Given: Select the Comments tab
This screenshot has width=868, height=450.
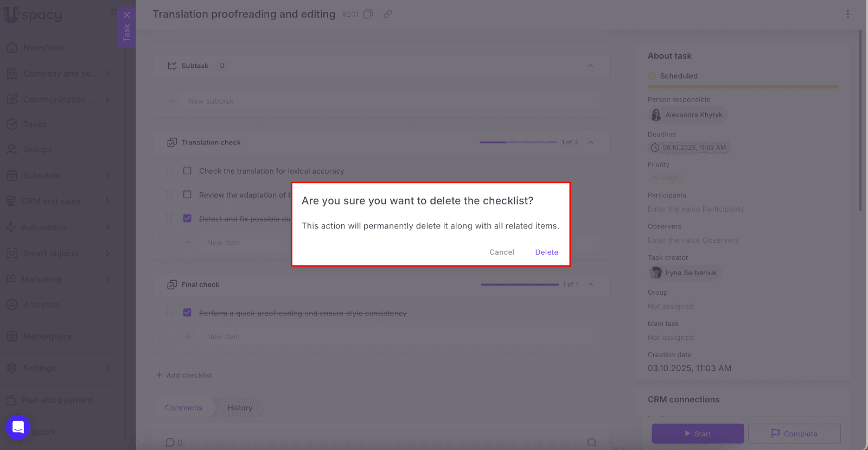Looking at the screenshot, I should click(183, 408).
